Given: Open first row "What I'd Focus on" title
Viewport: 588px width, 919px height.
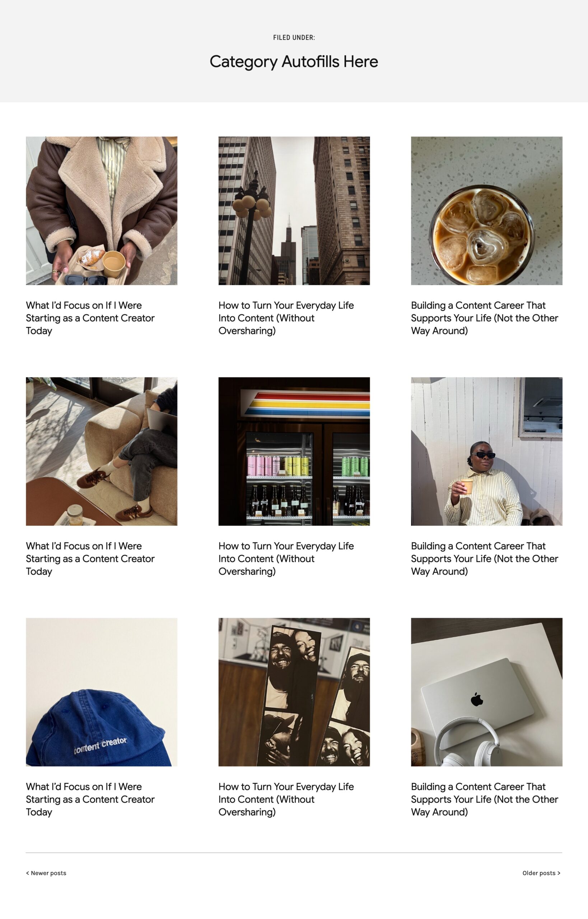Looking at the screenshot, I should (x=90, y=318).
